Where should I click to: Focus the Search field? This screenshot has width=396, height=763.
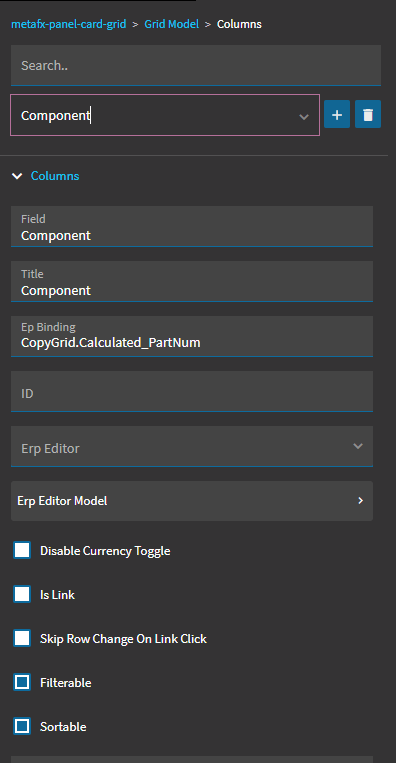[x=196, y=65]
